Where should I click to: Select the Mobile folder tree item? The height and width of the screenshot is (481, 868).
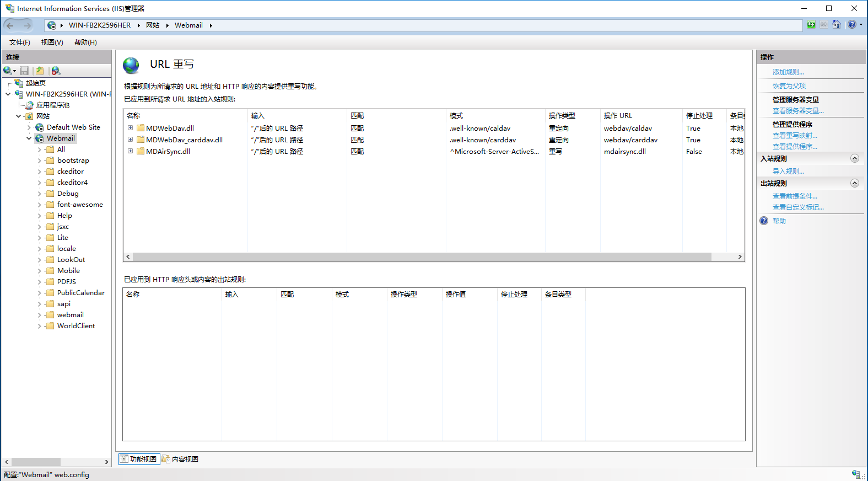tap(68, 271)
